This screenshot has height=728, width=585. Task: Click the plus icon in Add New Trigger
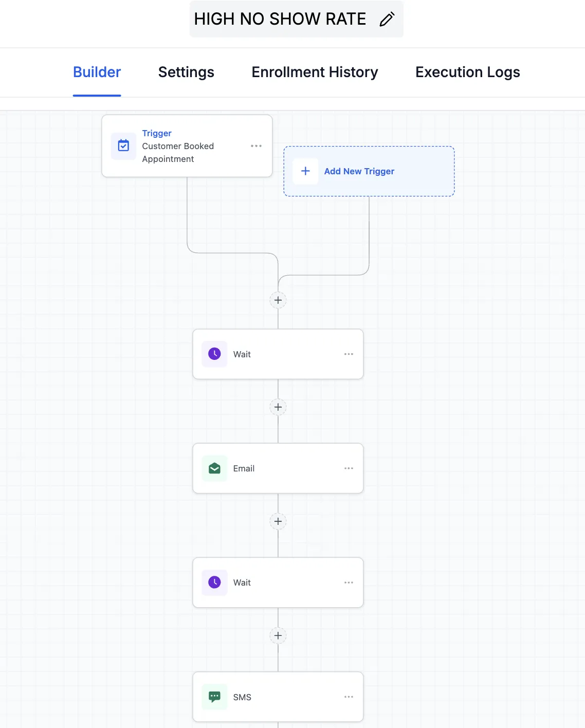[305, 171]
